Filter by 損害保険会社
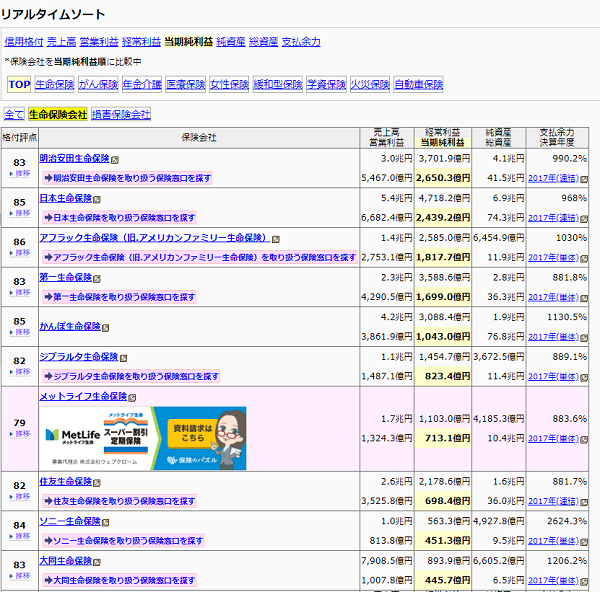600x592 pixels. [121, 114]
